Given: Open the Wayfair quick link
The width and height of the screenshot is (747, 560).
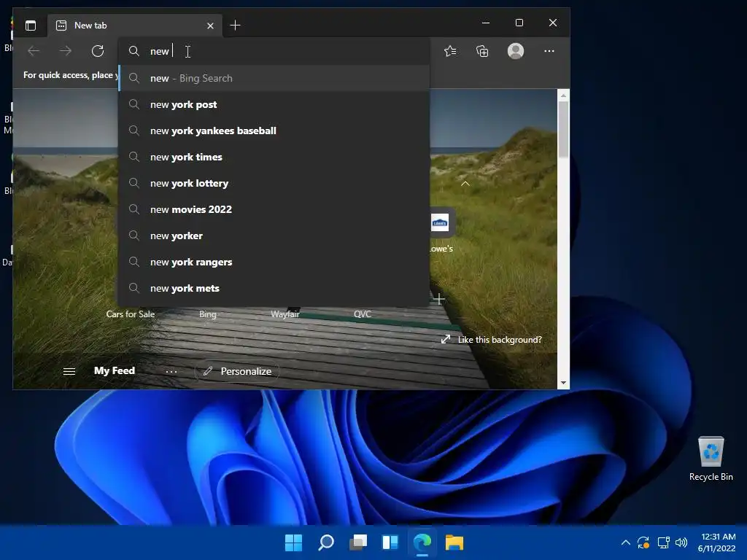Looking at the screenshot, I should (285, 314).
